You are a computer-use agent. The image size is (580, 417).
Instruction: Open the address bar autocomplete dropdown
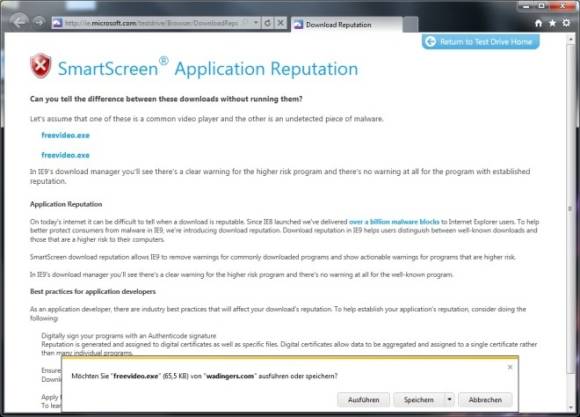tap(256, 23)
